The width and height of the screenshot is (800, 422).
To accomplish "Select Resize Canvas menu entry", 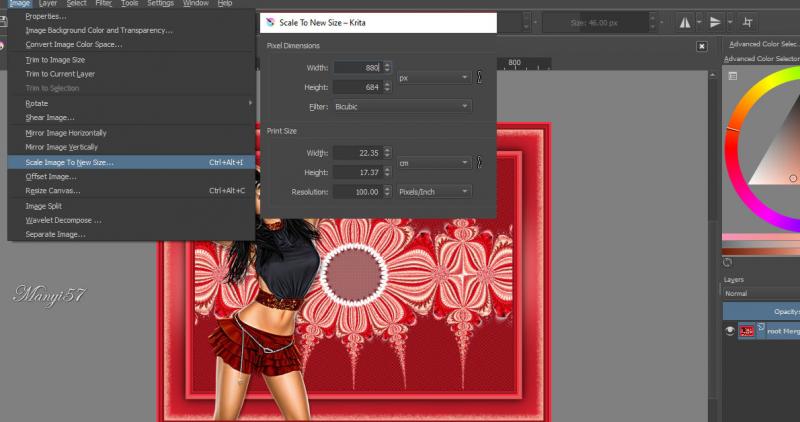I will coord(53,190).
